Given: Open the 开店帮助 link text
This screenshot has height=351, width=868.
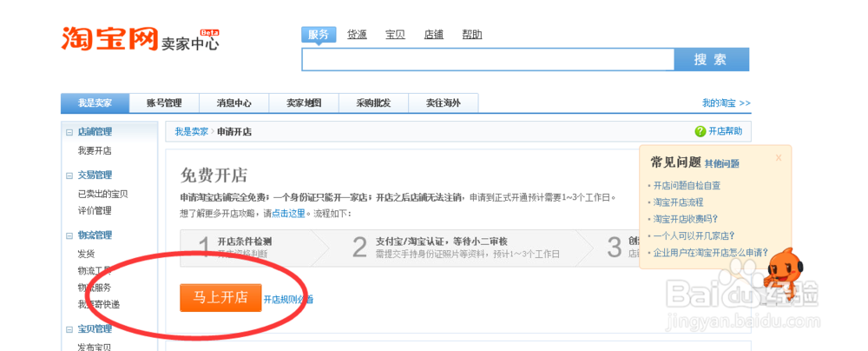Looking at the screenshot, I should (725, 132).
